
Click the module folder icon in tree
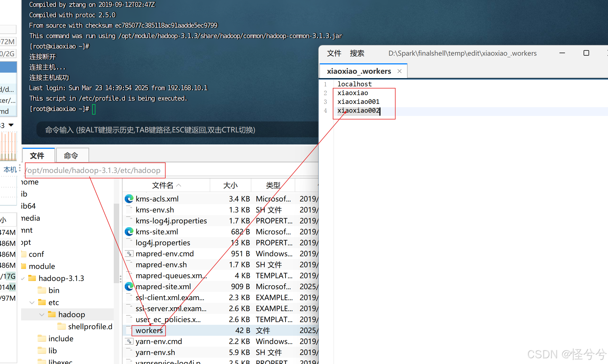[24, 266]
